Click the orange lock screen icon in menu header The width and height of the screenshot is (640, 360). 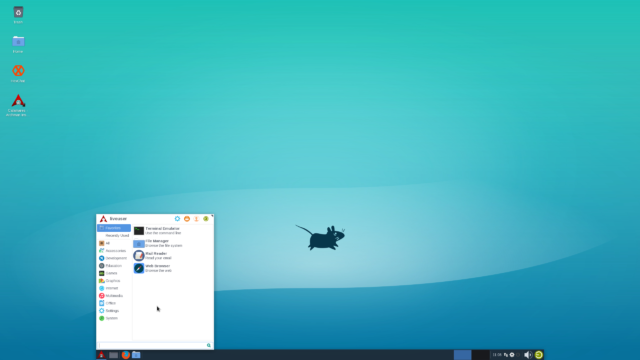pyautogui.click(x=187, y=219)
